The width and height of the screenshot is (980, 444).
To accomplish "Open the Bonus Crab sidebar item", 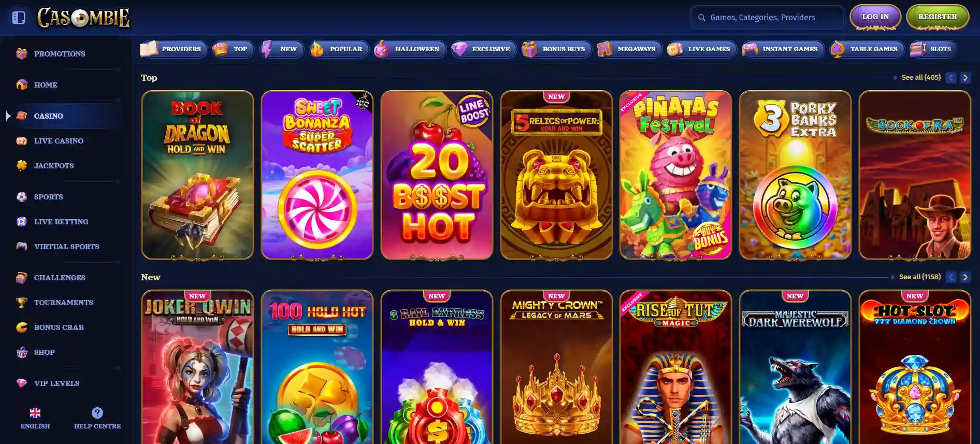I will (59, 327).
